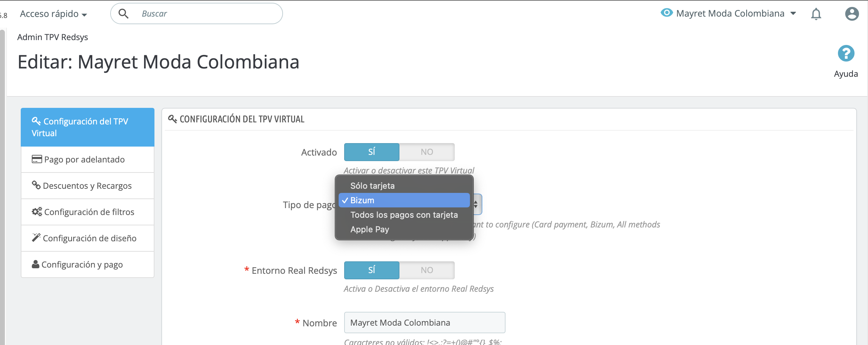The height and width of the screenshot is (345, 868).
Task: Choose Apple Pay payment type
Action: [404, 229]
